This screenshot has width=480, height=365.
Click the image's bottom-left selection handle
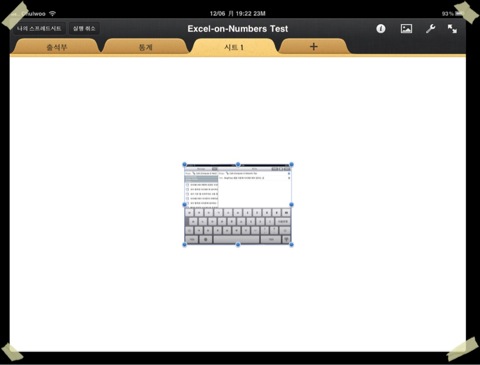184,245
